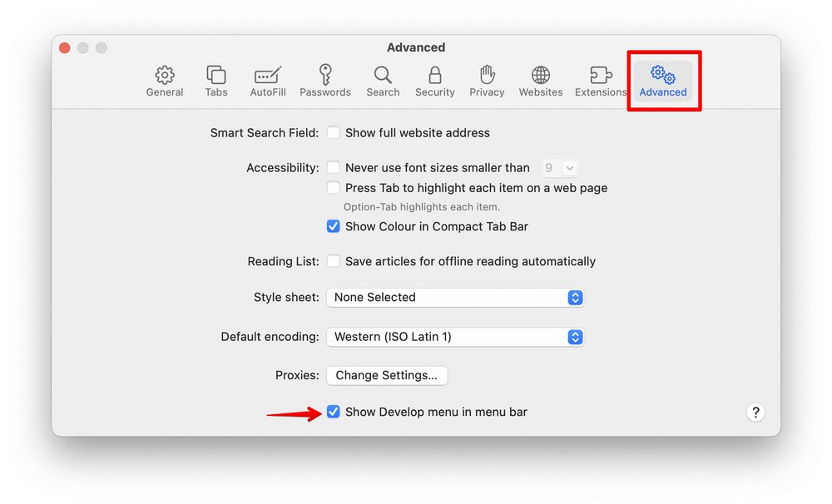This screenshot has height=504, width=832.
Task: Uncheck Show Develop menu in menu bar
Action: pyautogui.click(x=334, y=412)
